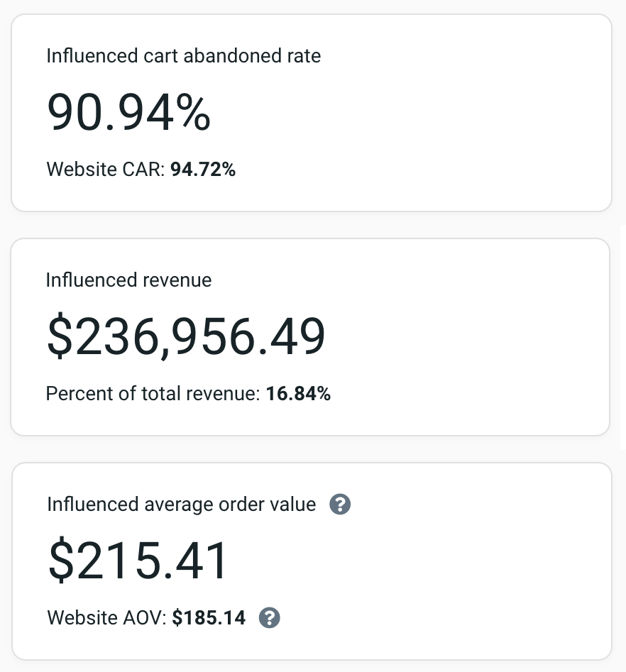Click the dollar sign in $215.41
This screenshot has width=626, height=672.
(61, 561)
